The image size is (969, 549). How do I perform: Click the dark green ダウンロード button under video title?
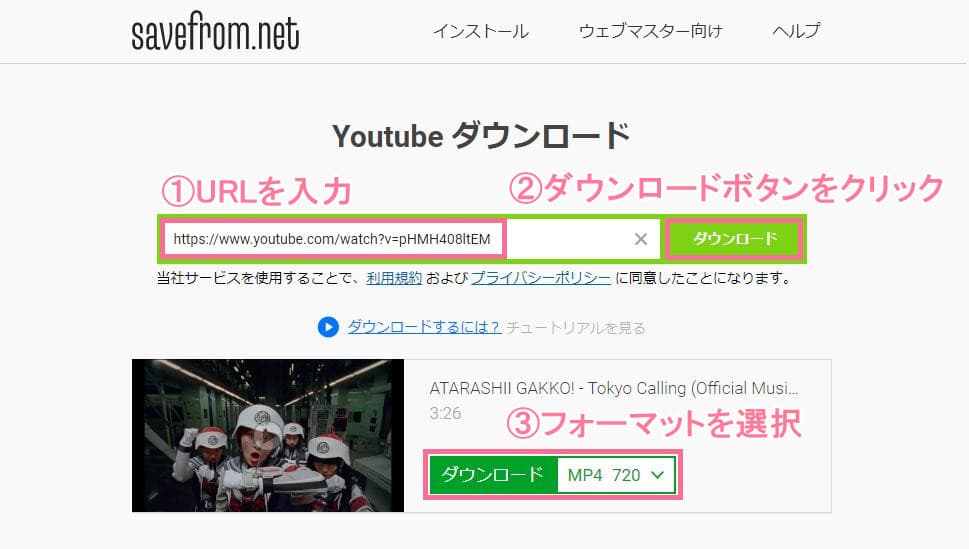493,475
